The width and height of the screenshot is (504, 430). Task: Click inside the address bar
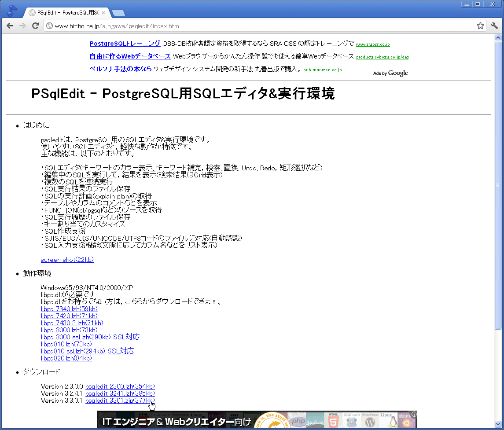click(220, 26)
